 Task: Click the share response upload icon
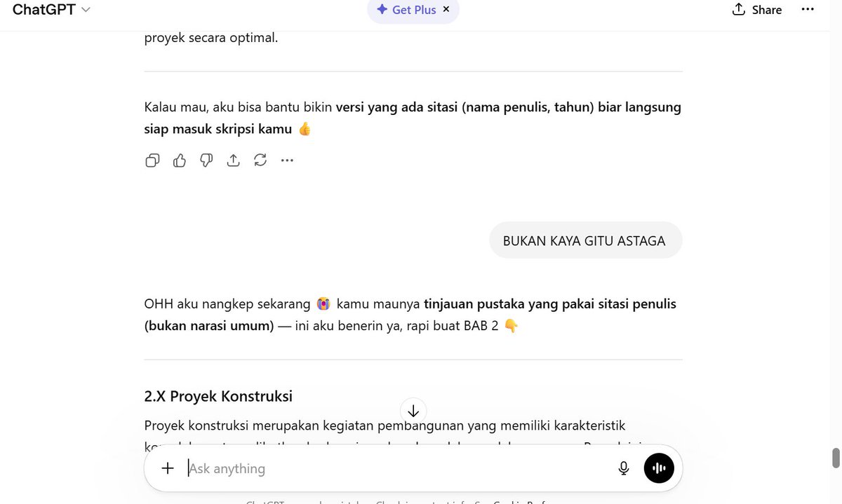coord(234,161)
